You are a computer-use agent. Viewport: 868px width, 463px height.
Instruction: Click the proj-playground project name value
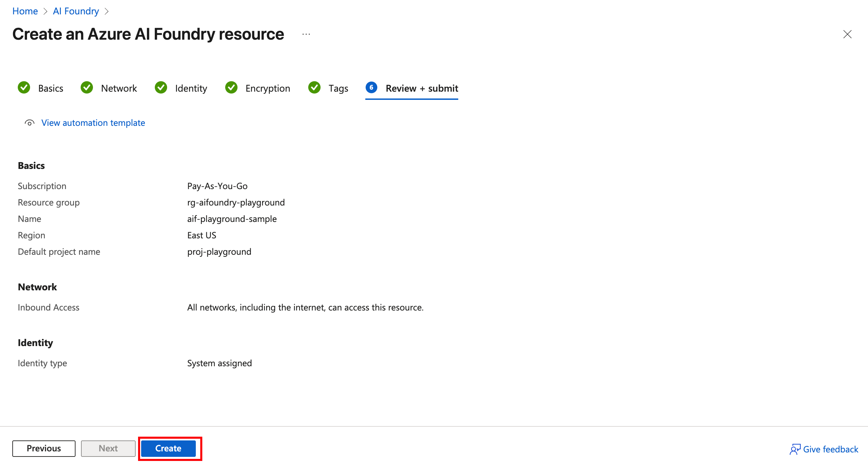(219, 252)
